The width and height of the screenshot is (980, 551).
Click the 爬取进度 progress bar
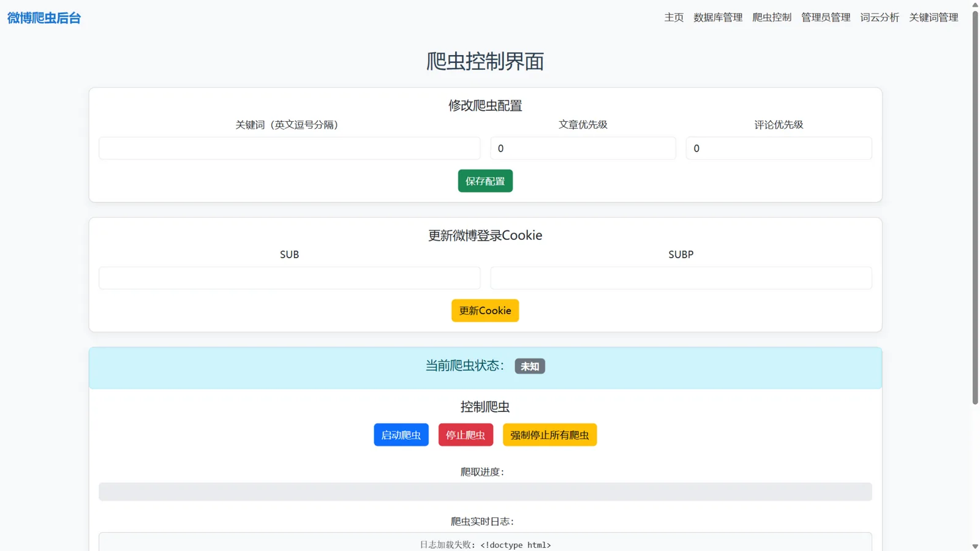485,492
